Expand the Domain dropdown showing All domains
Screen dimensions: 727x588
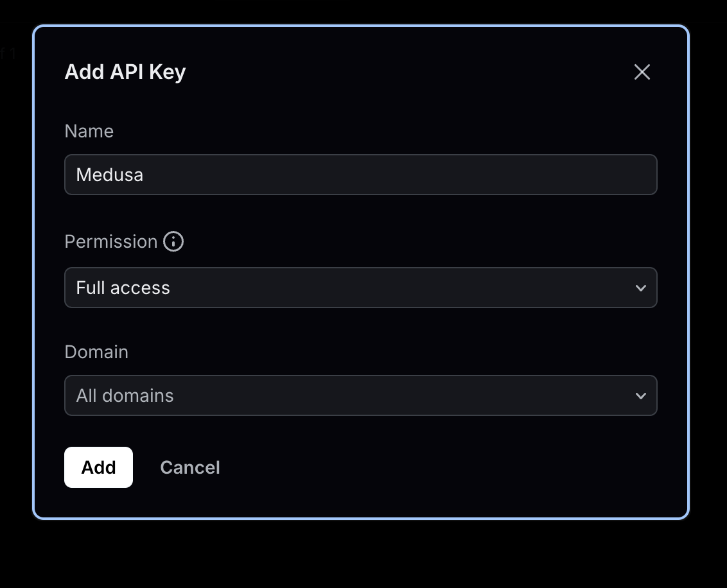[360, 395]
